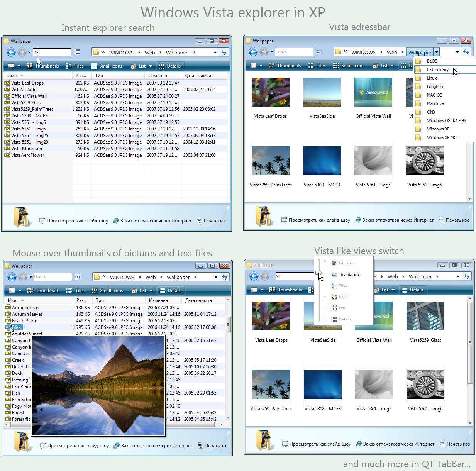Click views slider handle in Vista views switch
The width and height of the screenshot is (476, 471).
coord(319,274)
